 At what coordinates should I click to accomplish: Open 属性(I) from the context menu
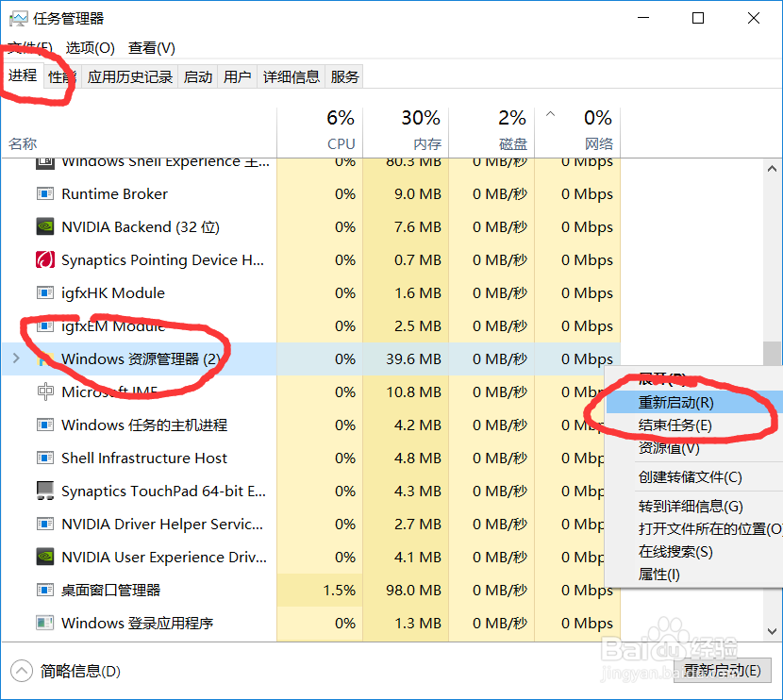[694, 575]
